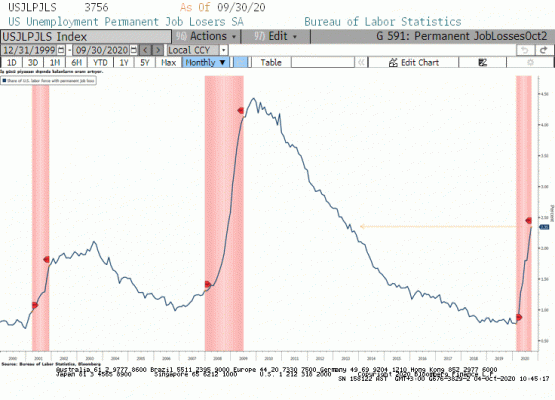Click the USJLPJLS Index ticker input field
Viewport: 555px width, 400px height.
point(86,36)
